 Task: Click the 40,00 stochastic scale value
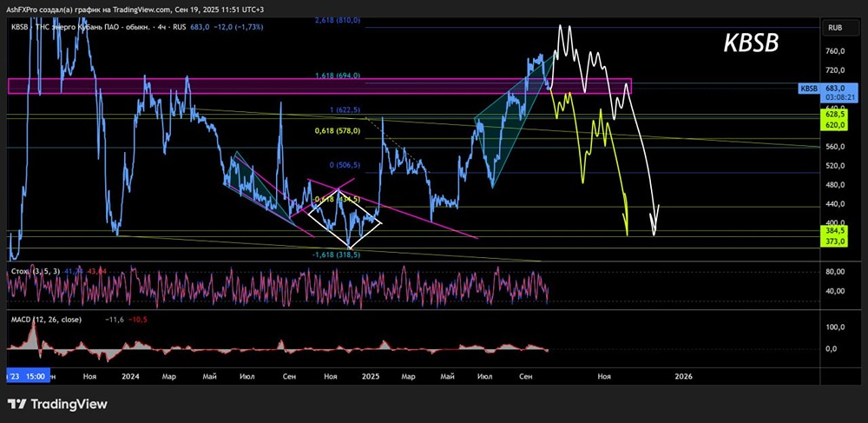[x=834, y=291]
